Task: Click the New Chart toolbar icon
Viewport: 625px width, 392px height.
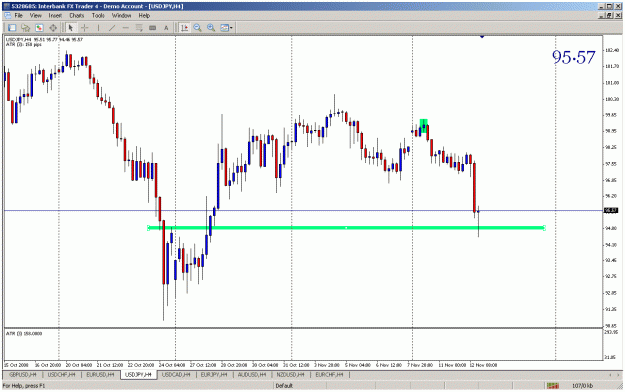Action: pyautogui.click(x=12, y=28)
